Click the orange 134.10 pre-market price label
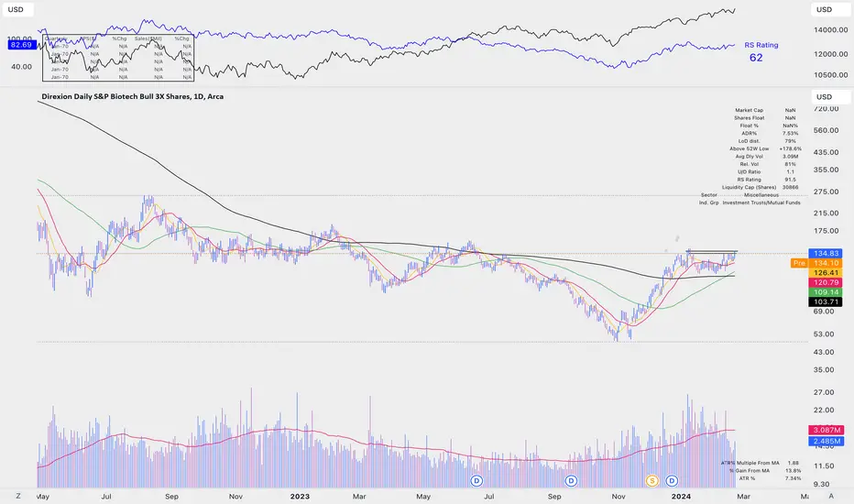This screenshot has height=504, width=854. click(827, 263)
